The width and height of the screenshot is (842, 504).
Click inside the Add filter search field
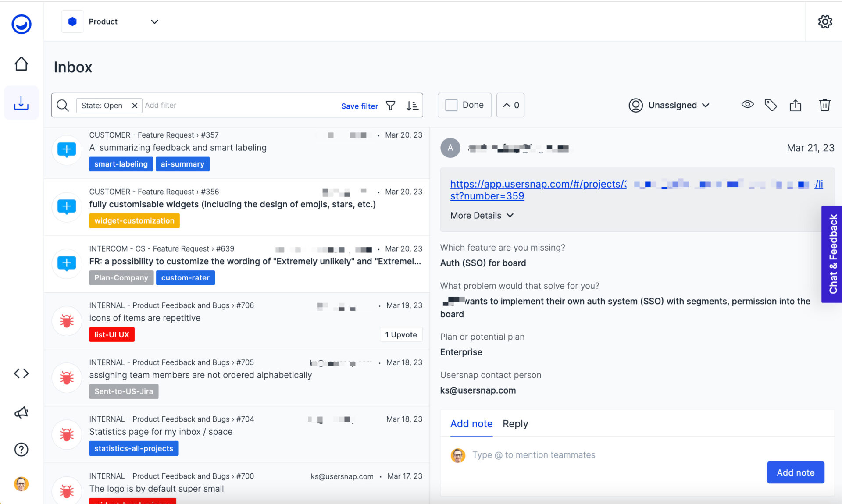(184, 105)
